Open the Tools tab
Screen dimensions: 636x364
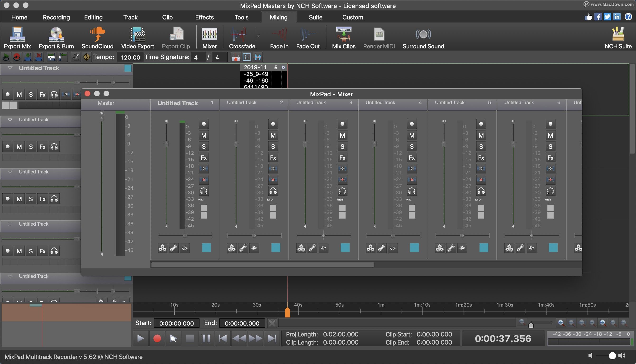coord(242,17)
